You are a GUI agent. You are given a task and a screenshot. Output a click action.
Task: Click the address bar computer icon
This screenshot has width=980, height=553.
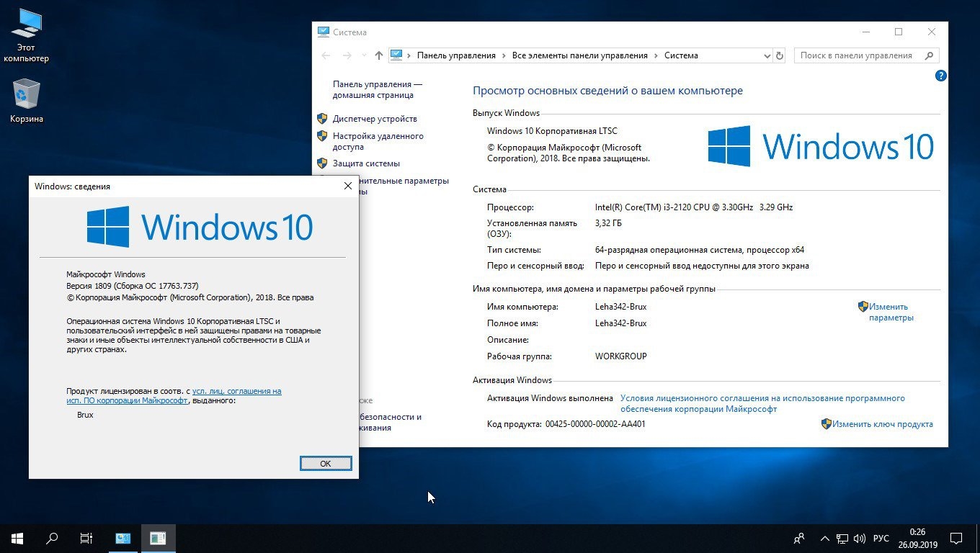click(x=396, y=55)
